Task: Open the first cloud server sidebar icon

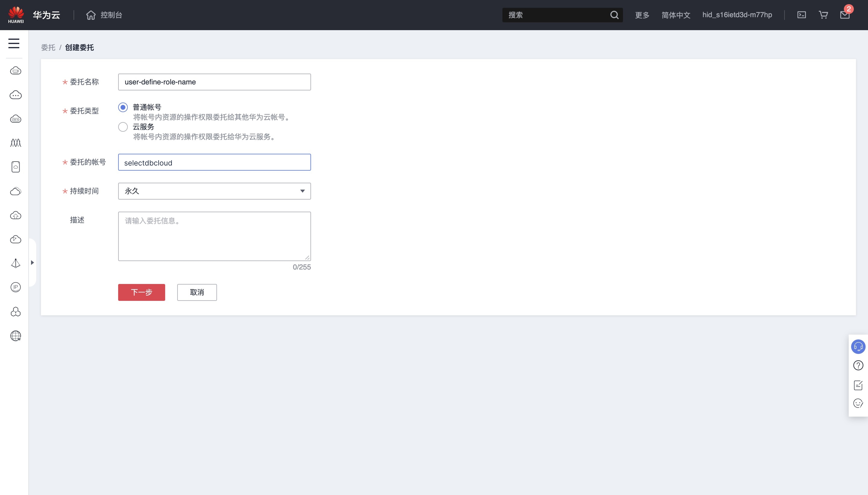Action: (16, 71)
